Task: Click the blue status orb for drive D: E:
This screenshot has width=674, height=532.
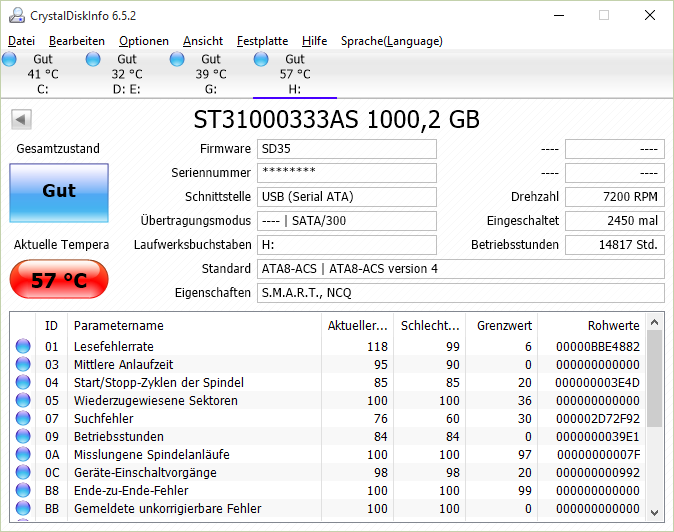Action: (93, 59)
